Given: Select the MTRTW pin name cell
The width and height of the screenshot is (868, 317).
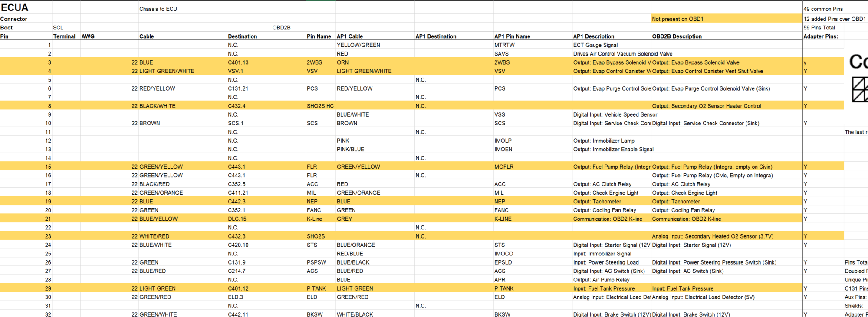Looking at the screenshot, I should [504, 45].
